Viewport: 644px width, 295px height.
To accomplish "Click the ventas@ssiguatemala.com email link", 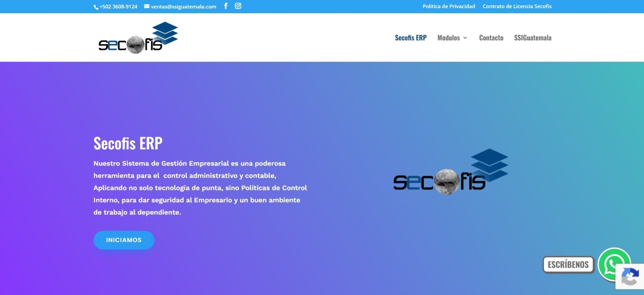I will pos(184,6).
